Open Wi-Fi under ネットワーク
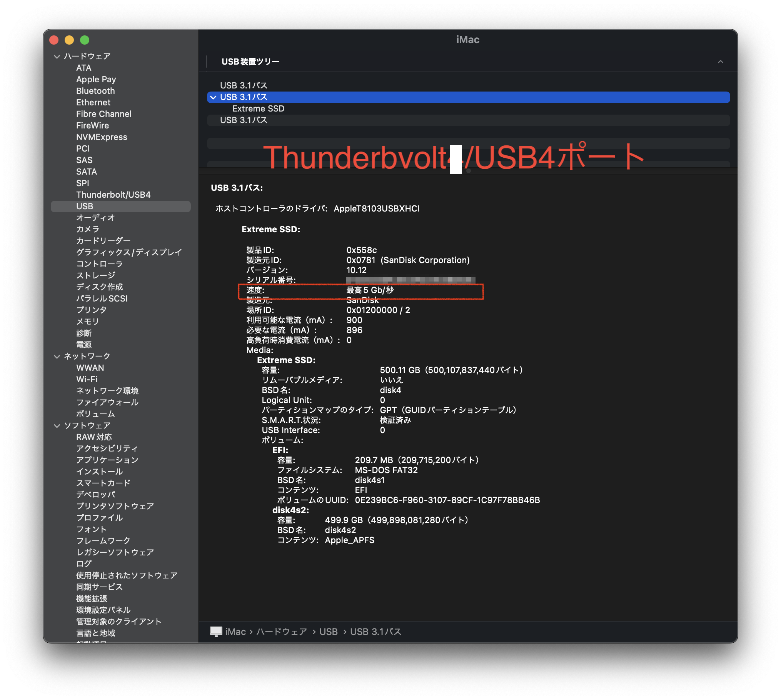This screenshot has width=781, height=700. pos(87,379)
